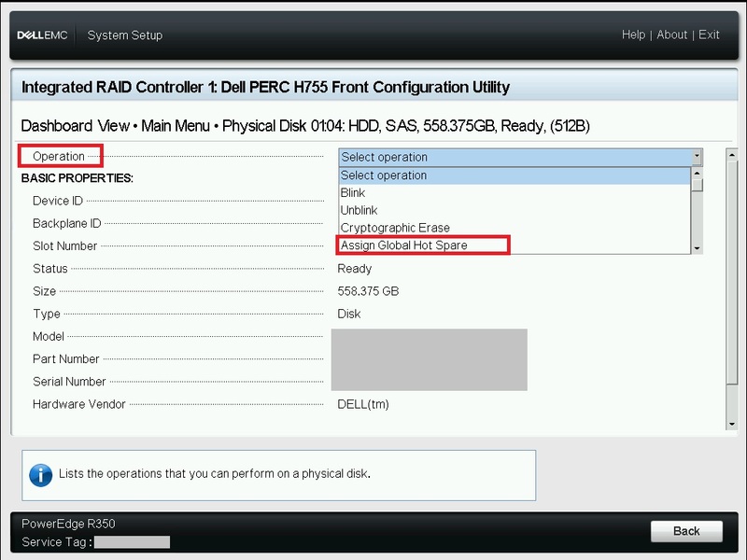The width and height of the screenshot is (747, 560).
Task: Open the Select operation dropdown arrow
Action: click(697, 157)
